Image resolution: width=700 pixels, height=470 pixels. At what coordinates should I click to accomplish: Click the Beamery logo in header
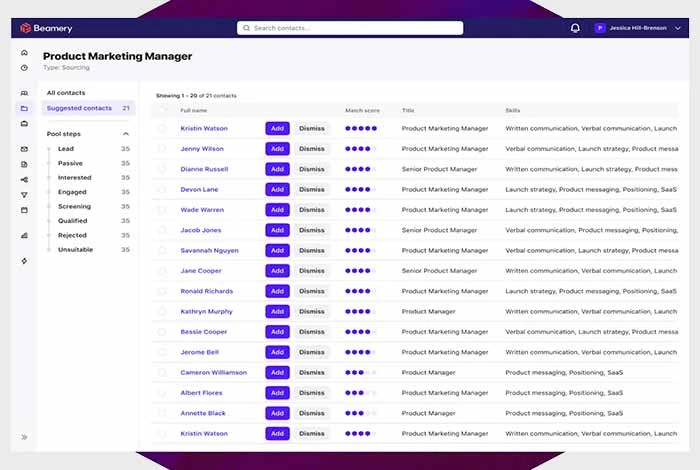point(47,28)
